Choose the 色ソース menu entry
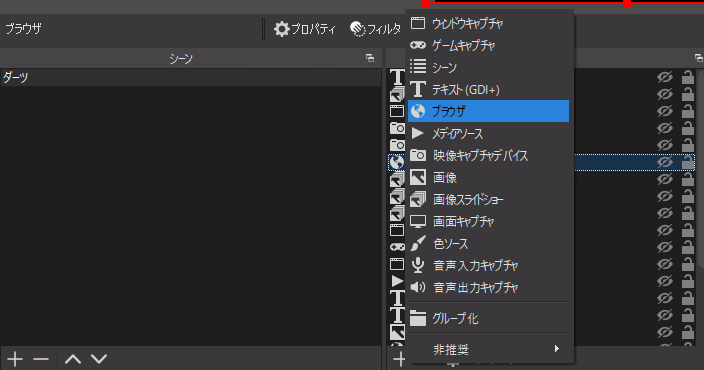This screenshot has height=370, width=704. [488, 243]
